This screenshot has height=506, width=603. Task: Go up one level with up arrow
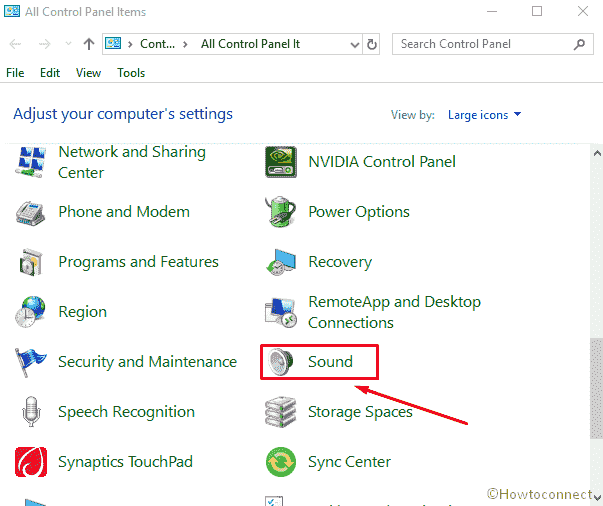(89, 44)
